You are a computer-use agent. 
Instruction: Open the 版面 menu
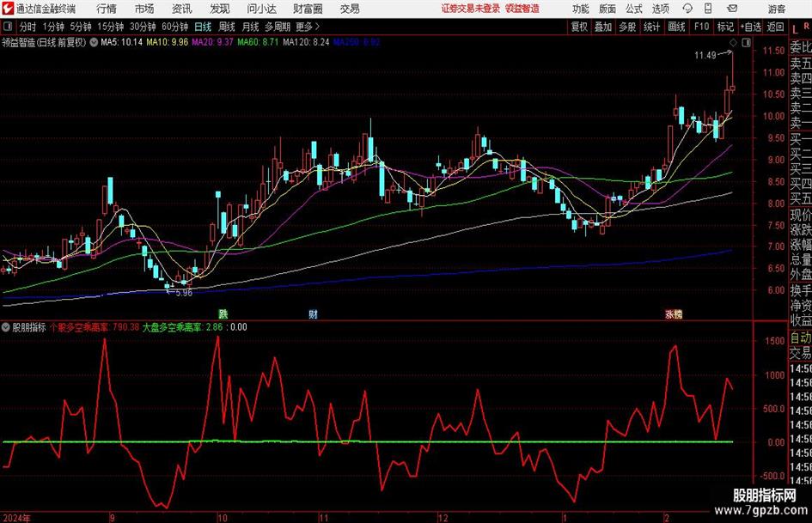tap(607, 9)
